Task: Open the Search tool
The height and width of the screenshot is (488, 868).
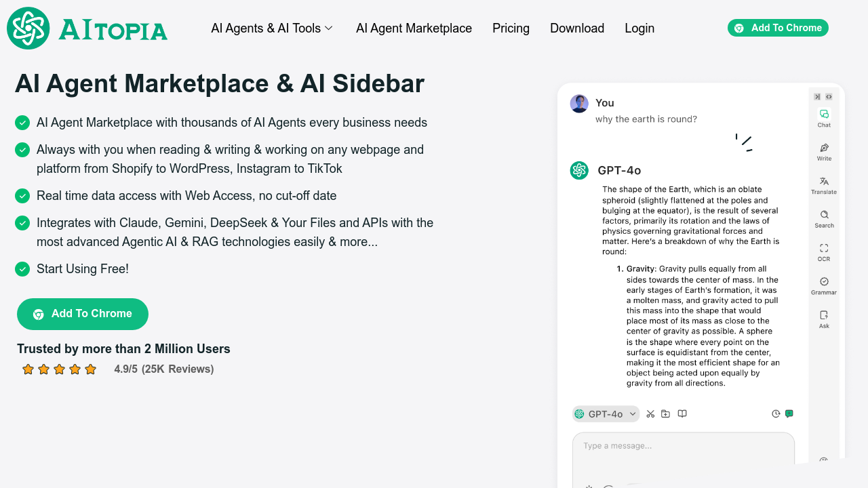Action: 824,219
